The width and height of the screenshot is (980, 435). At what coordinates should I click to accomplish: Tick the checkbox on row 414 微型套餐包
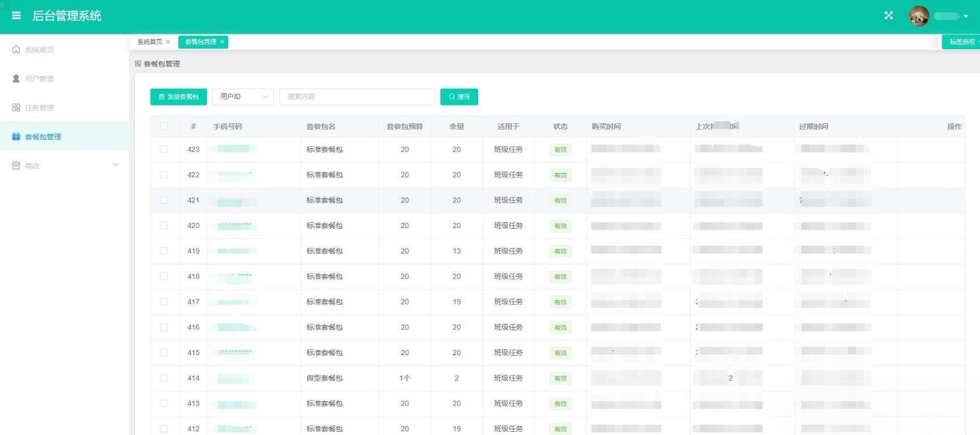pos(164,378)
